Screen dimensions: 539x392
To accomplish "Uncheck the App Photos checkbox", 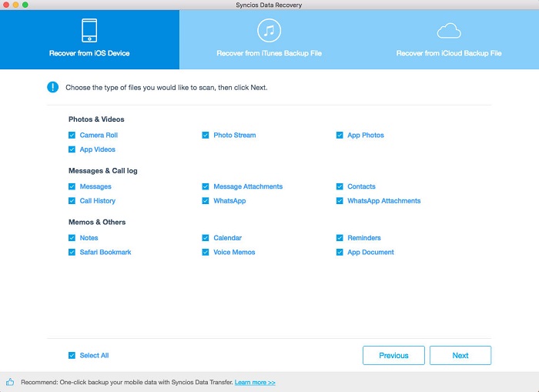I will click(x=340, y=135).
